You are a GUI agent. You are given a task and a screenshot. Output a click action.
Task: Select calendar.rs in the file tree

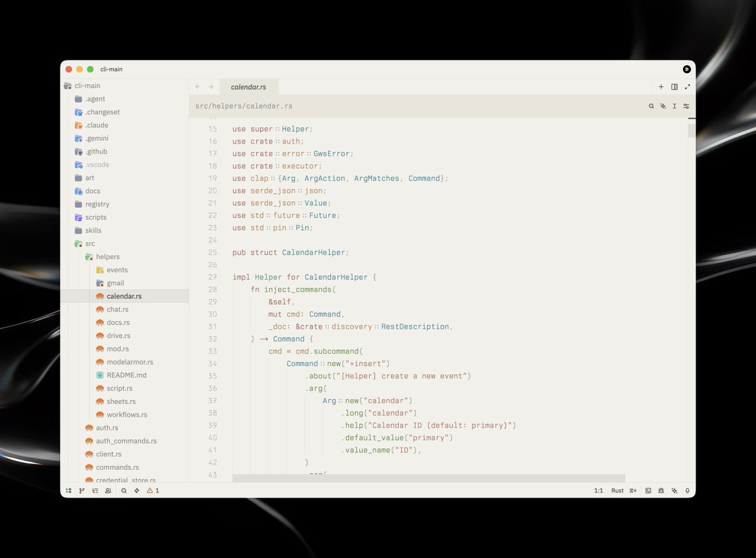[x=125, y=296]
